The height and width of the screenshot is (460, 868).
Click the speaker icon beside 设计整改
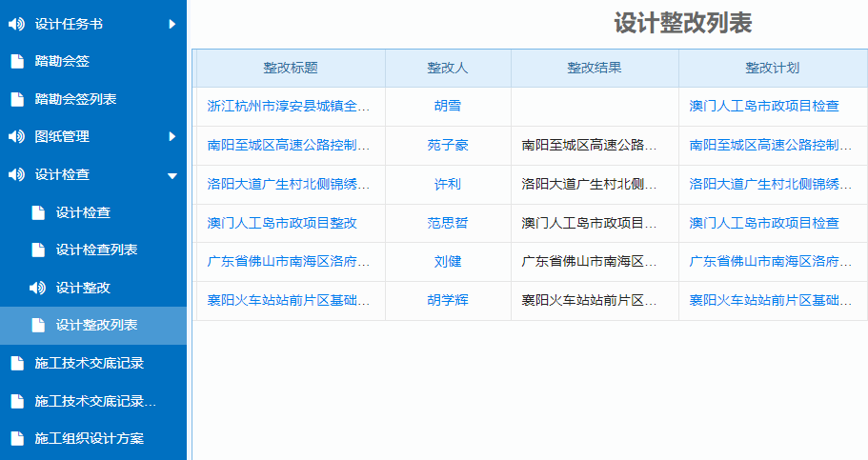(38, 288)
